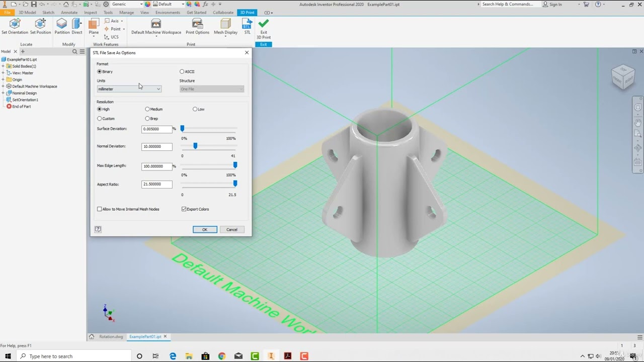
Task: Click the Surface Deviation slider handle
Action: 182,129
